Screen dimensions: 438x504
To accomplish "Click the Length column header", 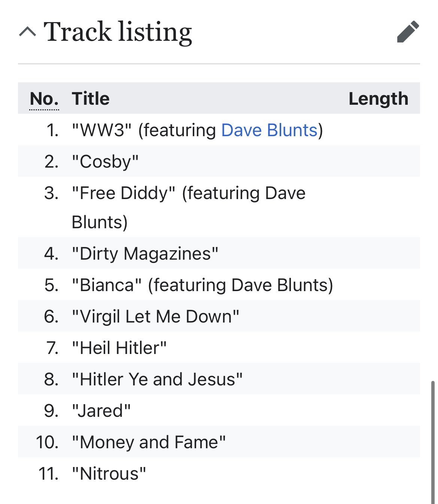I will click(x=378, y=99).
